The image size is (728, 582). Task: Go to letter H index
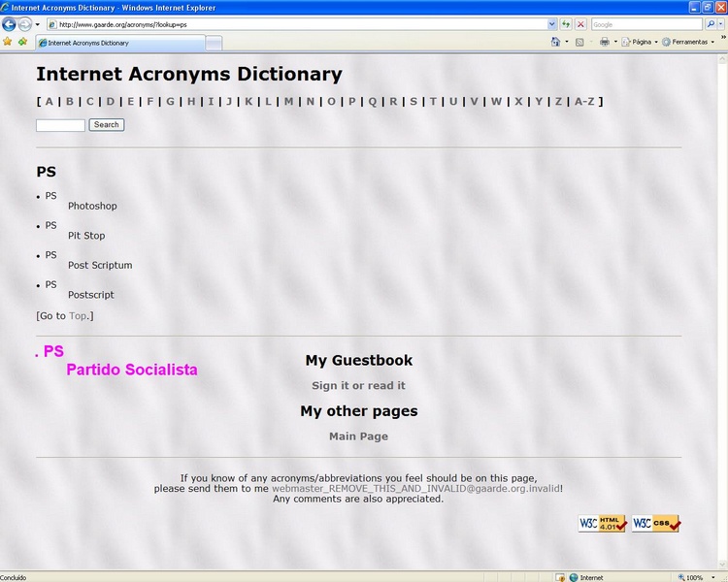[x=191, y=101]
